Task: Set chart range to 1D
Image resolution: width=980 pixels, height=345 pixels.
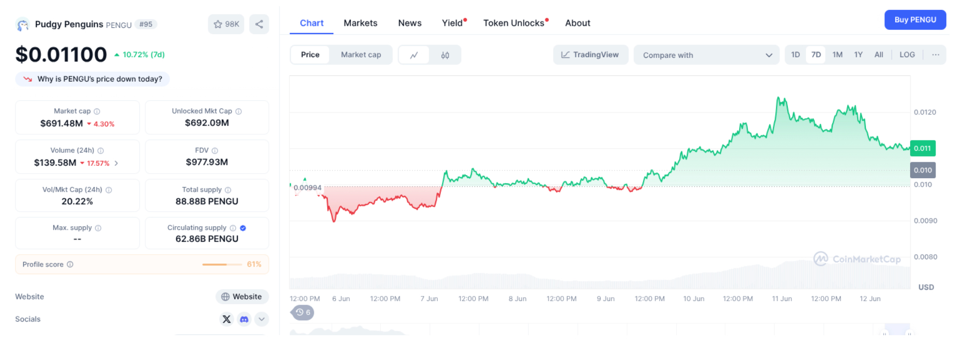Action: tap(795, 55)
